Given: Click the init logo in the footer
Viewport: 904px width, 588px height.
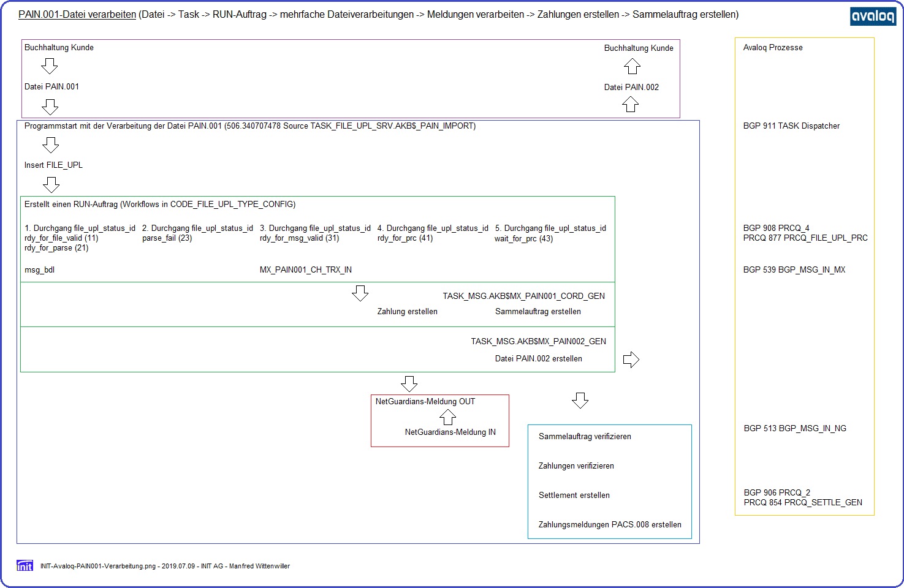Looking at the screenshot, I should tap(25, 565).
